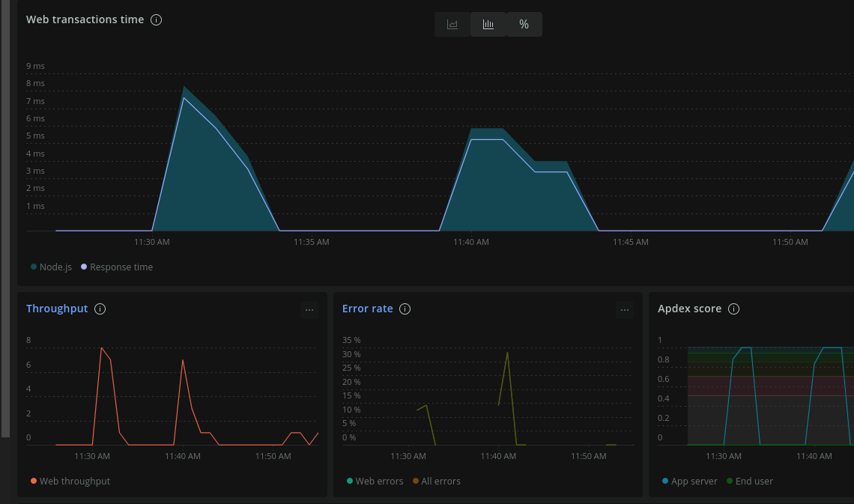Hide the Web throughput series

70,481
